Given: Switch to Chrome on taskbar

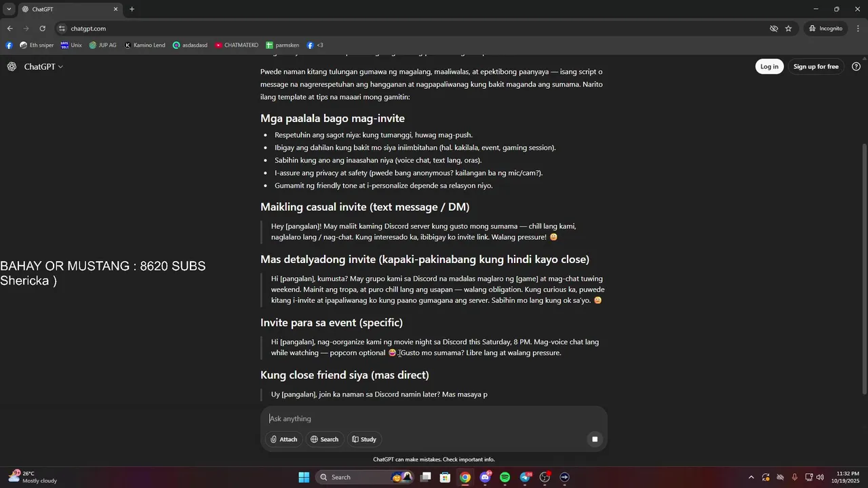Looking at the screenshot, I should coord(465,477).
